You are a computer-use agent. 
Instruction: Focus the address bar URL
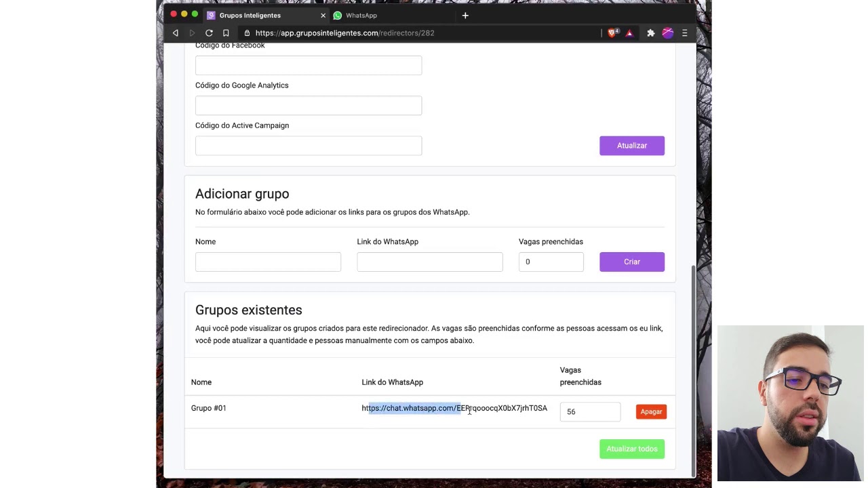[x=344, y=33]
